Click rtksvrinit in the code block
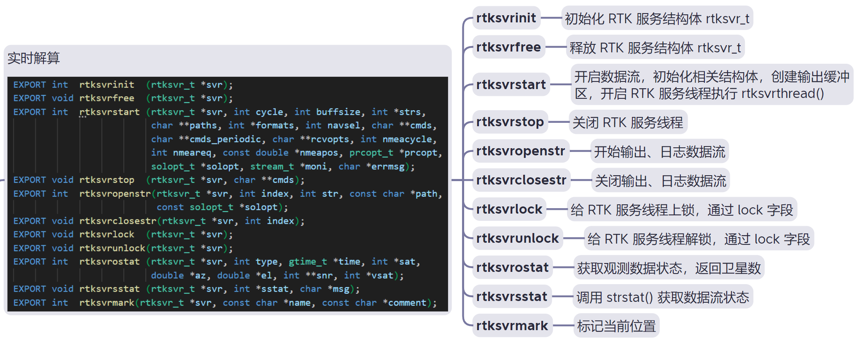This screenshot has width=868, height=339. point(107,84)
